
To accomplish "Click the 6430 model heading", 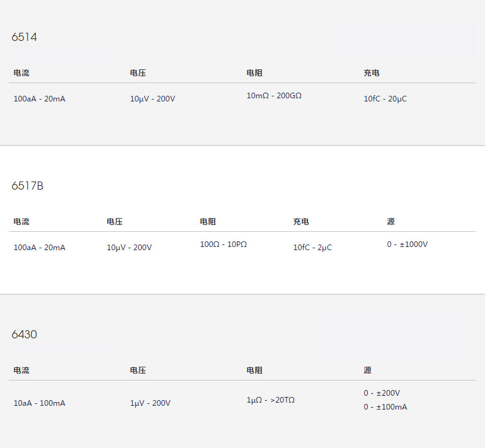I will pos(24,335).
